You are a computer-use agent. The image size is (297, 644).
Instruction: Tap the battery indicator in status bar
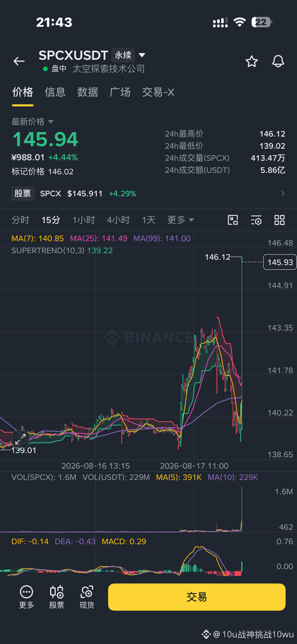tap(262, 22)
